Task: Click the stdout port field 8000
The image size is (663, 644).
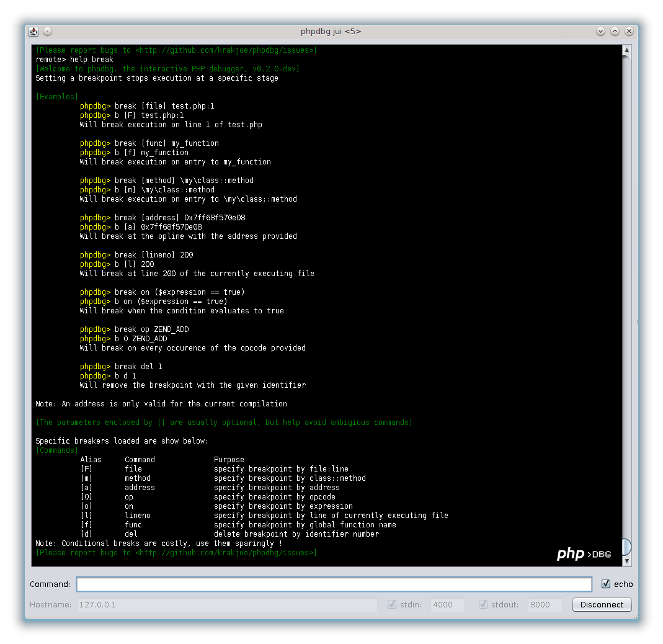Action: click(545, 605)
